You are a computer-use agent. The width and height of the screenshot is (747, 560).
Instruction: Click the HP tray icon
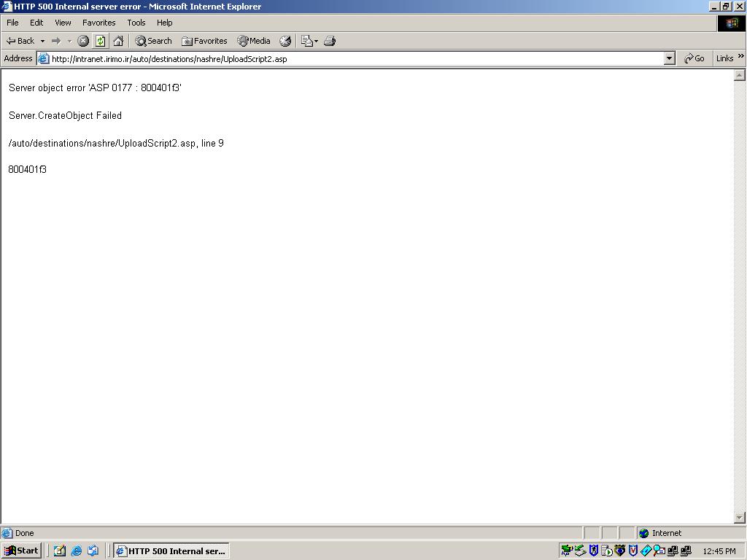(566, 551)
